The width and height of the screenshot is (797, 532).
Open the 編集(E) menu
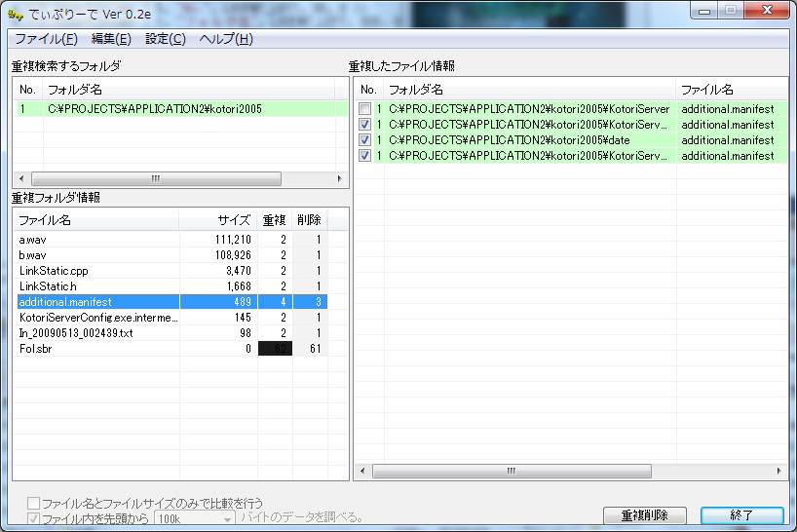[x=111, y=39]
